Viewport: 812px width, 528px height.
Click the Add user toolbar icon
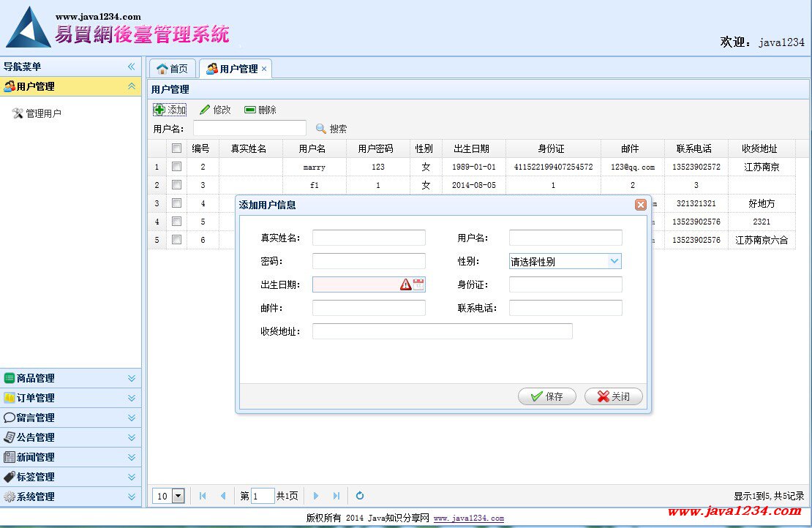point(159,110)
